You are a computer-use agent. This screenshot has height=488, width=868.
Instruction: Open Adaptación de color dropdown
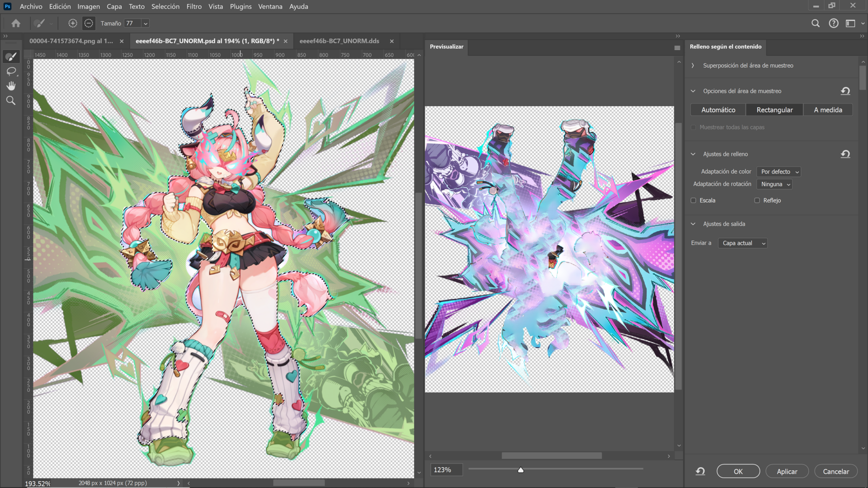(779, 172)
